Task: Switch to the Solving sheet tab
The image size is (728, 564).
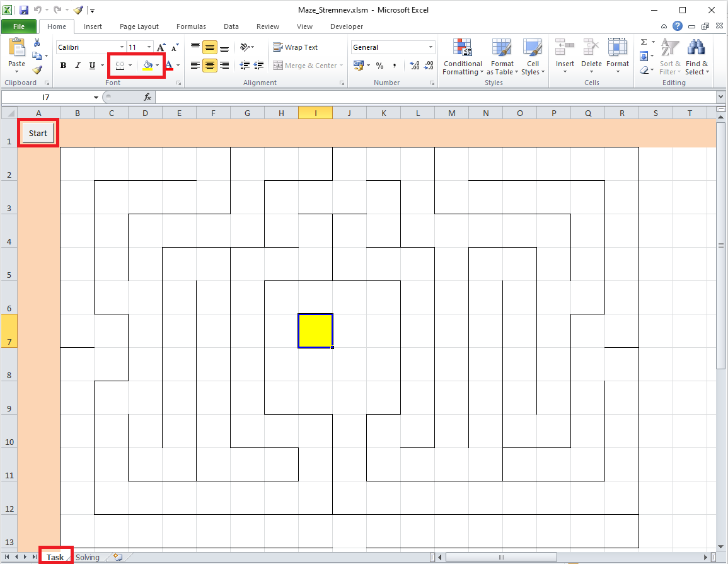Action: pyautogui.click(x=87, y=557)
